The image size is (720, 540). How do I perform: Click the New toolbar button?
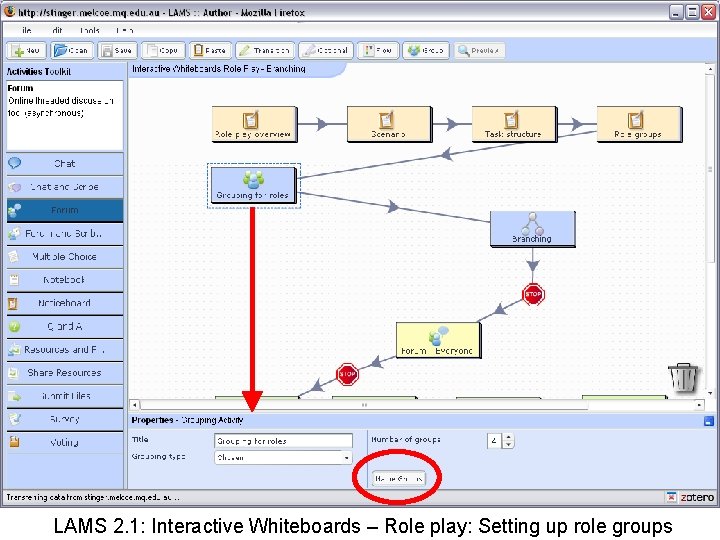pos(27,51)
